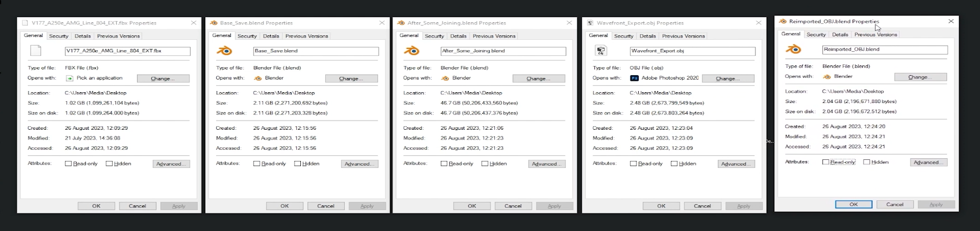Click 'Adobe Photoshop 2020' text in Wavefront_Export window

point(670,78)
